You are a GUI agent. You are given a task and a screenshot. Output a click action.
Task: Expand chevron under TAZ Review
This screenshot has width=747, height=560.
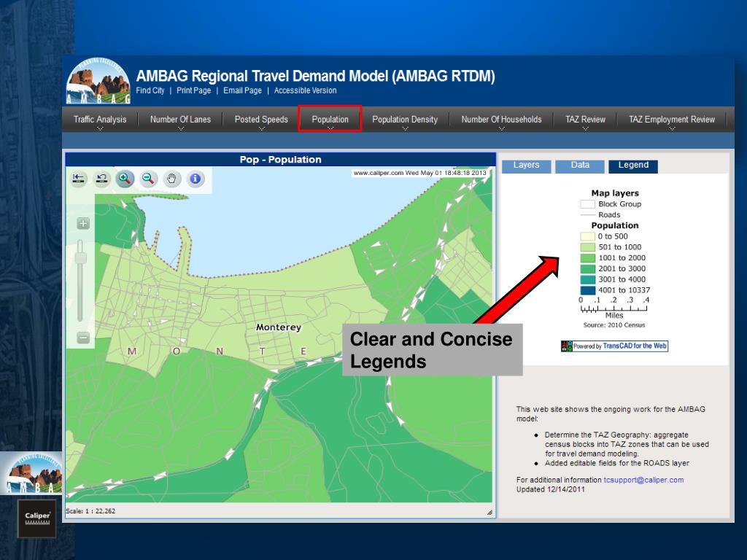coord(586,128)
